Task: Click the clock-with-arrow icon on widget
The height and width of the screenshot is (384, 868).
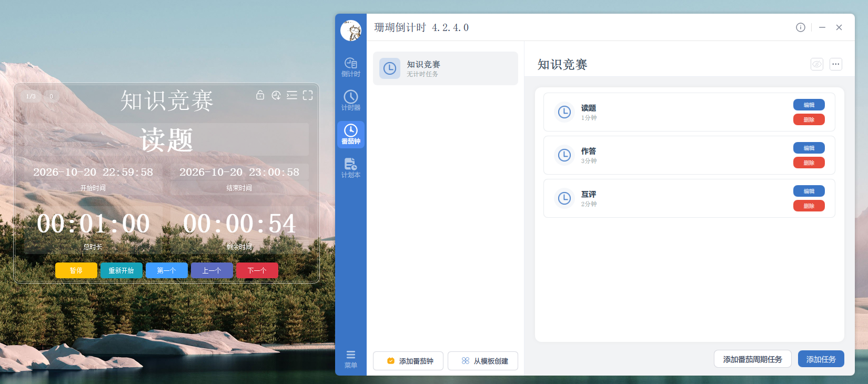Action: pyautogui.click(x=276, y=95)
